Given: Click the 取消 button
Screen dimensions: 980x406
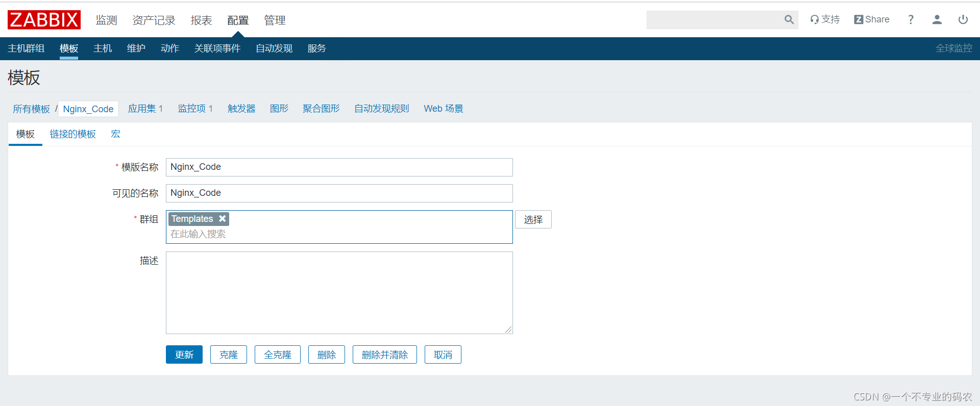Looking at the screenshot, I should (443, 354).
